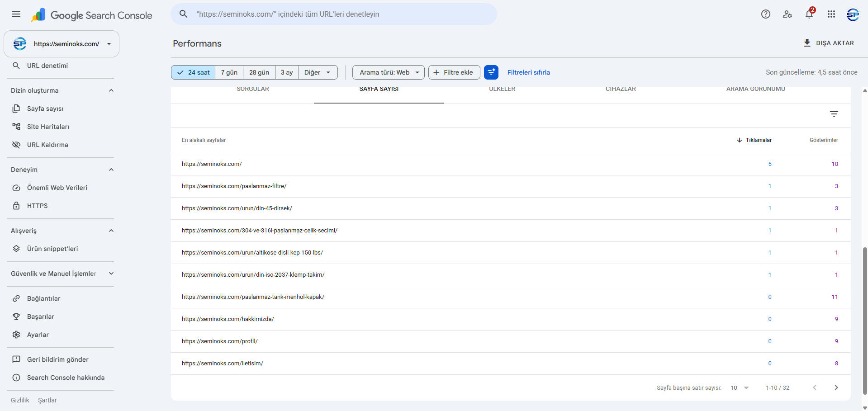The width and height of the screenshot is (868, 411).
Task: Open the SP account avatar
Action: 853,14
